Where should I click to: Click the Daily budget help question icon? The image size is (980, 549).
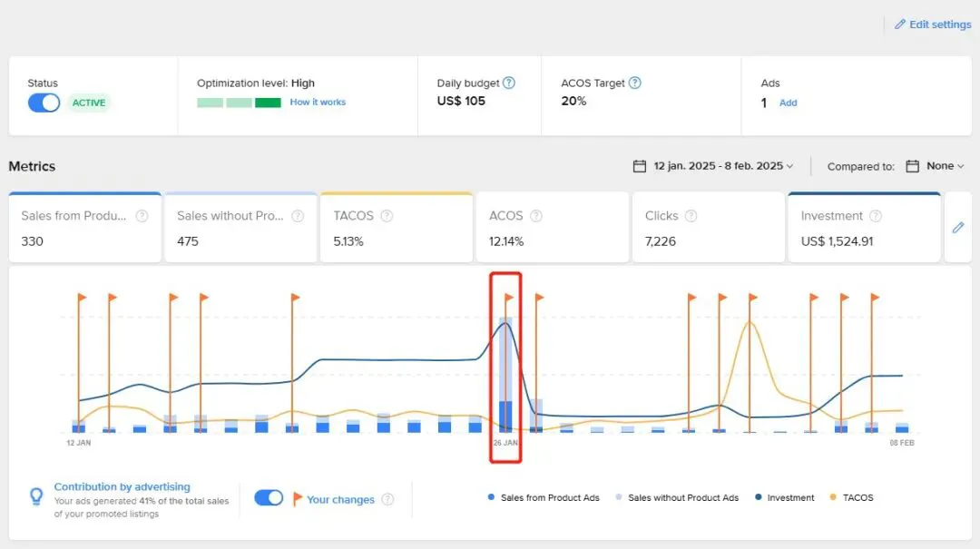pyautogui.click(x=509, y=83)
